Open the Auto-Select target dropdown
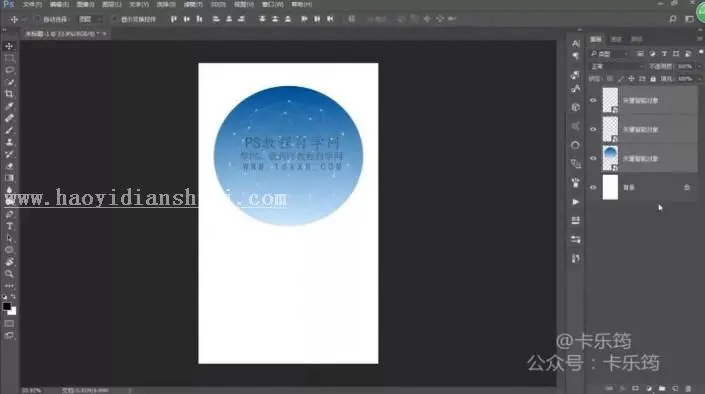The width and height of the screenshot is (705, 394). click(x=90, y=19)
